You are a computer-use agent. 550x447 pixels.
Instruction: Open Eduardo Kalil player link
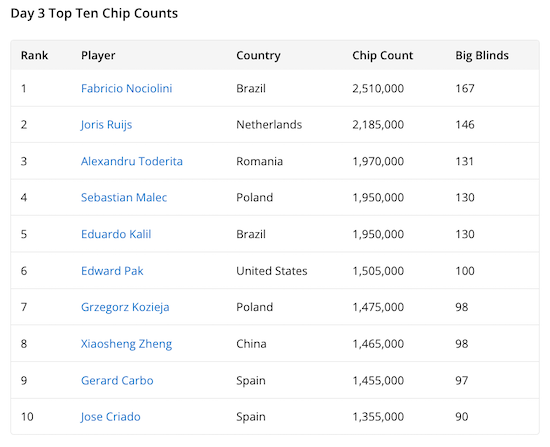coord(116,234)
